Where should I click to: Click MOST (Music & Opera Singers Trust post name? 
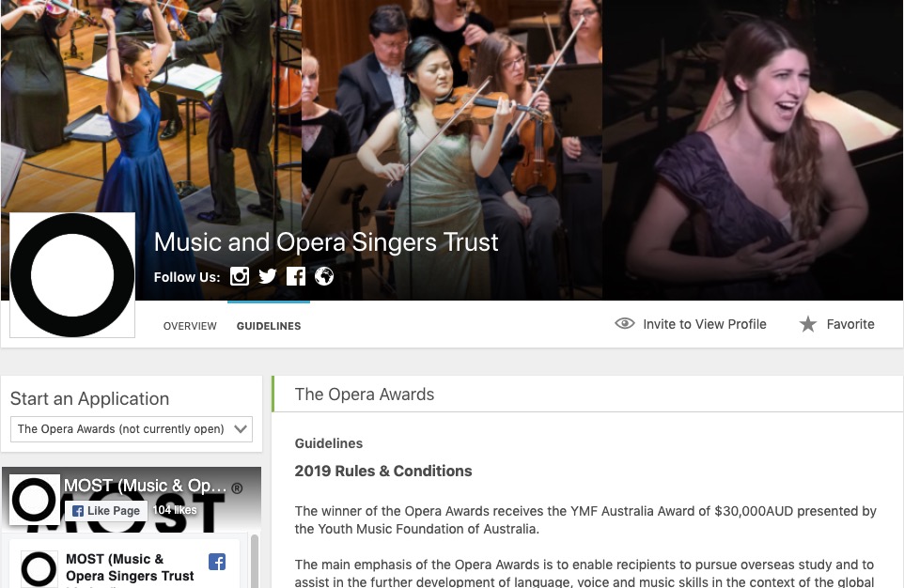[x=130, y=567]
